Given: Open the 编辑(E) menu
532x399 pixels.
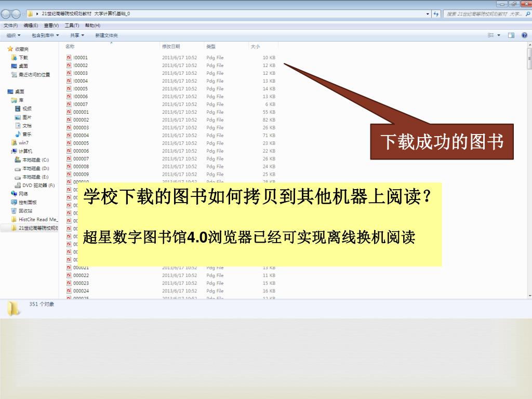Looking at the screenshot, I should tap(31, 25).
